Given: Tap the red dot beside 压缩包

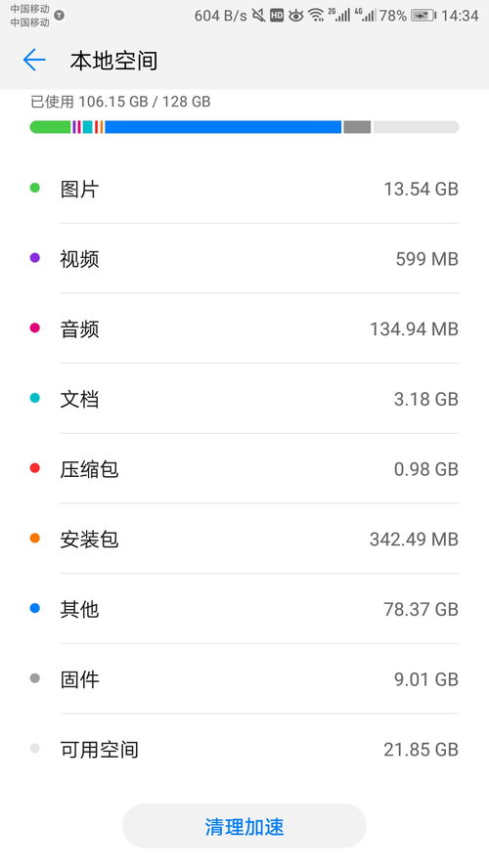Looking at the screenshot, I should 35,468.
